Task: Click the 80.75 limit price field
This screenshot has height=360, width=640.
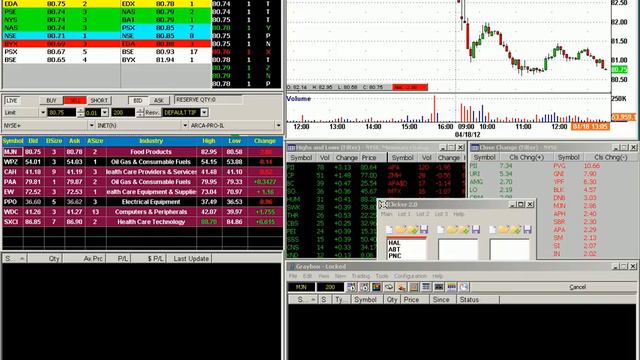Action: pyautogui.click(x=62, y=113)
